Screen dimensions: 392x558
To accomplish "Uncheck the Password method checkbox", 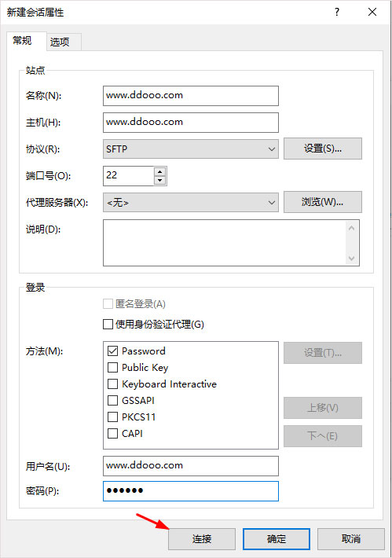I will pyautogui.click(x=113, y=351).
